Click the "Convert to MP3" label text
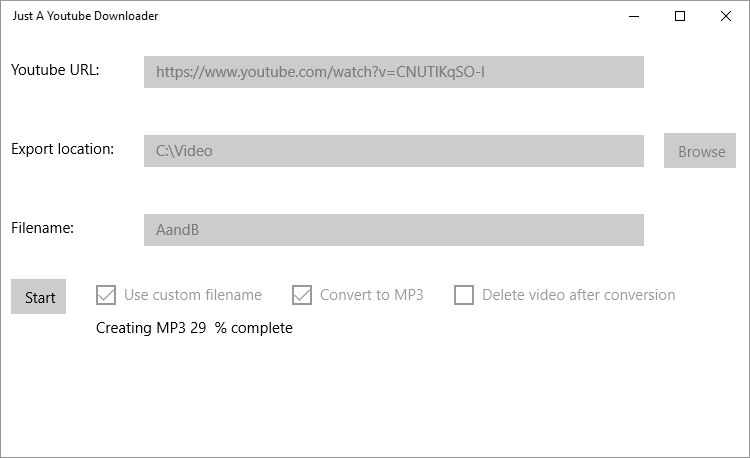 tap(372, 295)
